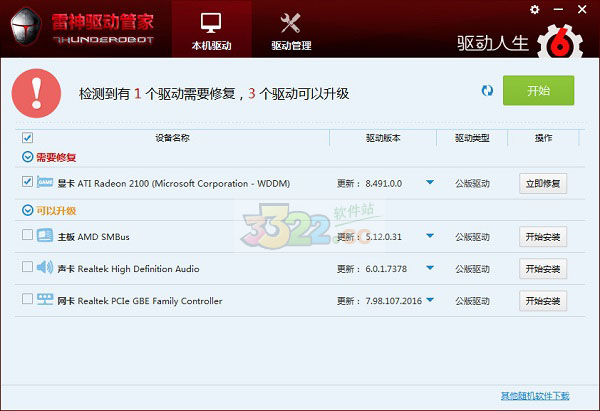Image resolution: width=600 pixels, height=411 pixels.
Task: Close the driver manager window
Action: [582, 10]
